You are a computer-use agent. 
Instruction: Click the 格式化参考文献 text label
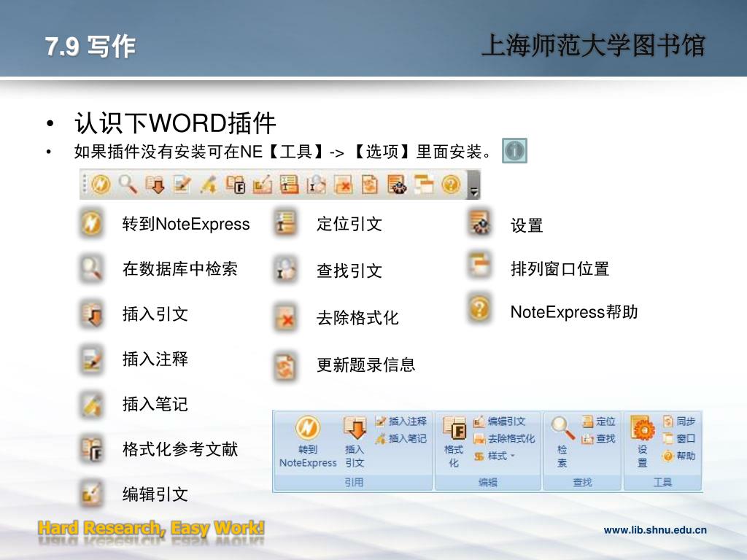click(x=180, y=449)
